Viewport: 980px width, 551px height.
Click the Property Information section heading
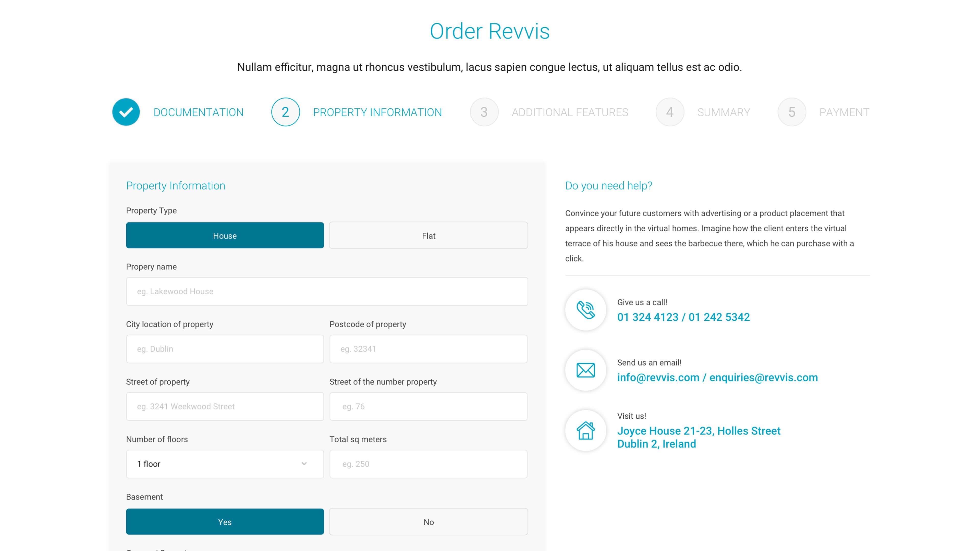[175, 185]
